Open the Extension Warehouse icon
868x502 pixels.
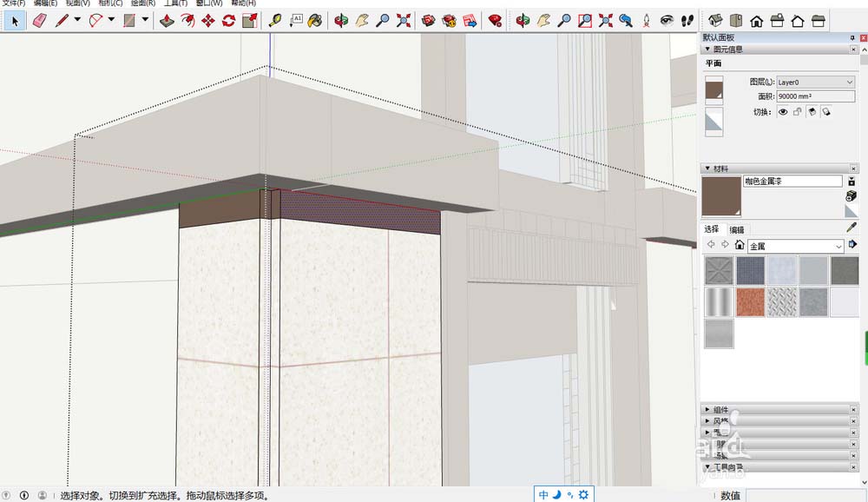[x=449, y=21]
